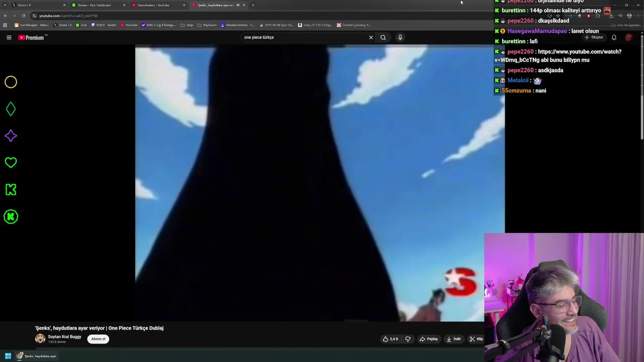Screen dimensions: 644x362
Task: Clear the search box with the X
Action: pyautogui.click(x=371, y=37)
